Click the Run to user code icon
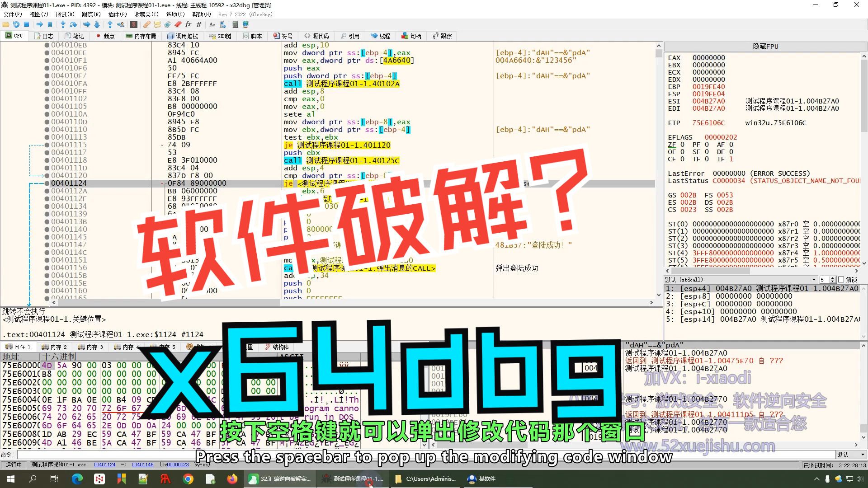This screenshot has width=868, height=488. pyautogui.click(x=121, y=24)
